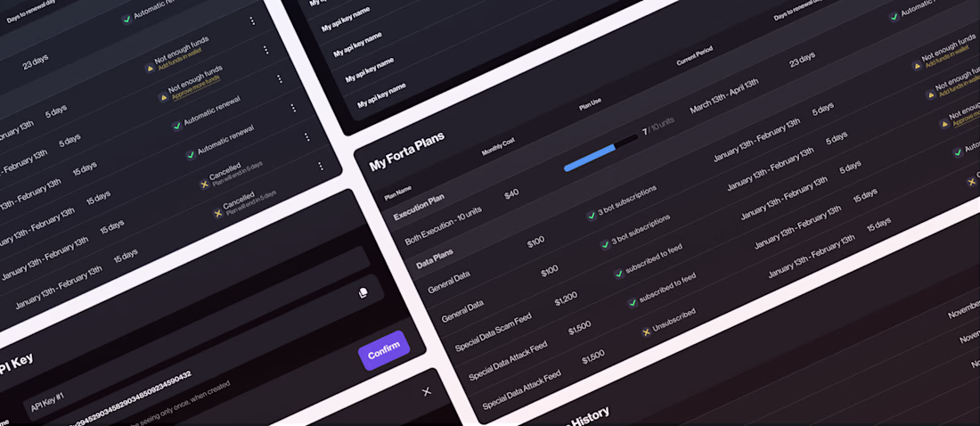
Task: Click the $1,200 monthly cost value
Action: pyautogui.click(x=567, y=299)
